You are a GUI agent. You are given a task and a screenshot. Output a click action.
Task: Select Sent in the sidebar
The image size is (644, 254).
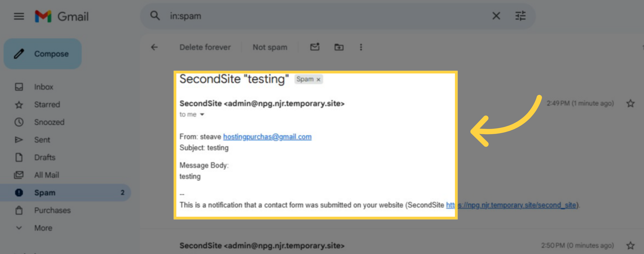click(x=42, y=140)
